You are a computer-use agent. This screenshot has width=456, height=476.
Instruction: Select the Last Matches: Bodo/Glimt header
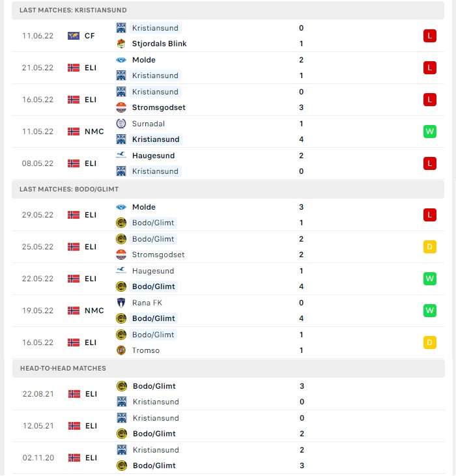click(228, 189)
